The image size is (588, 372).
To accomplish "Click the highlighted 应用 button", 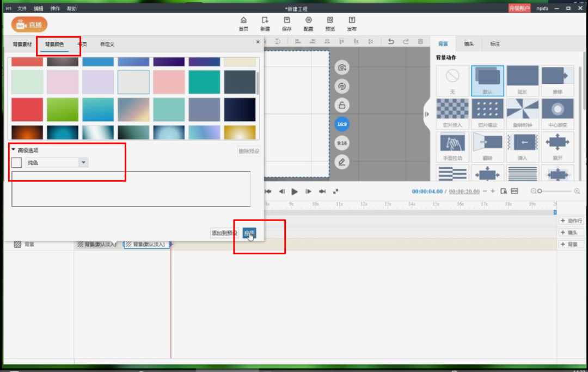I will [x=250, y=233].
